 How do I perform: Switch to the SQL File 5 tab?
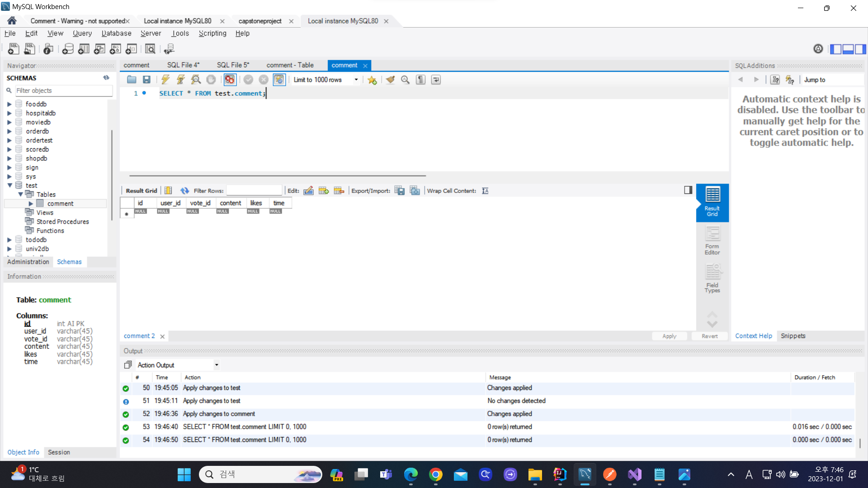[233, 65]
